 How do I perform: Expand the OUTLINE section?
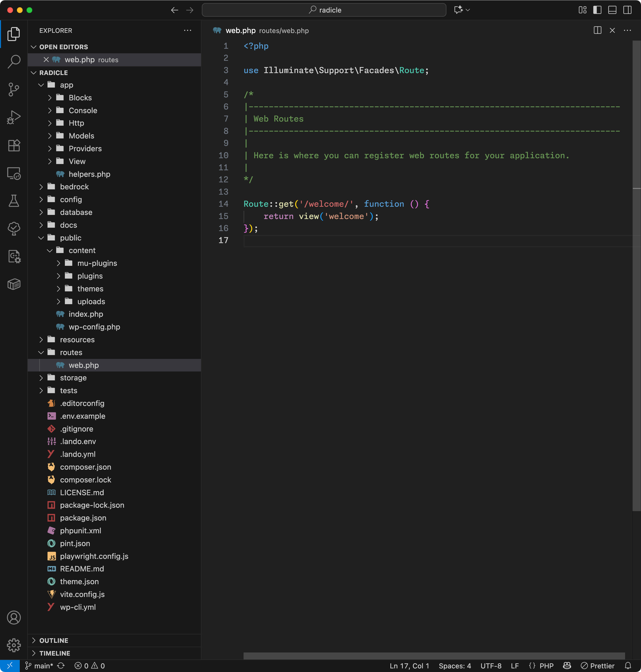[x=54, y=640]
